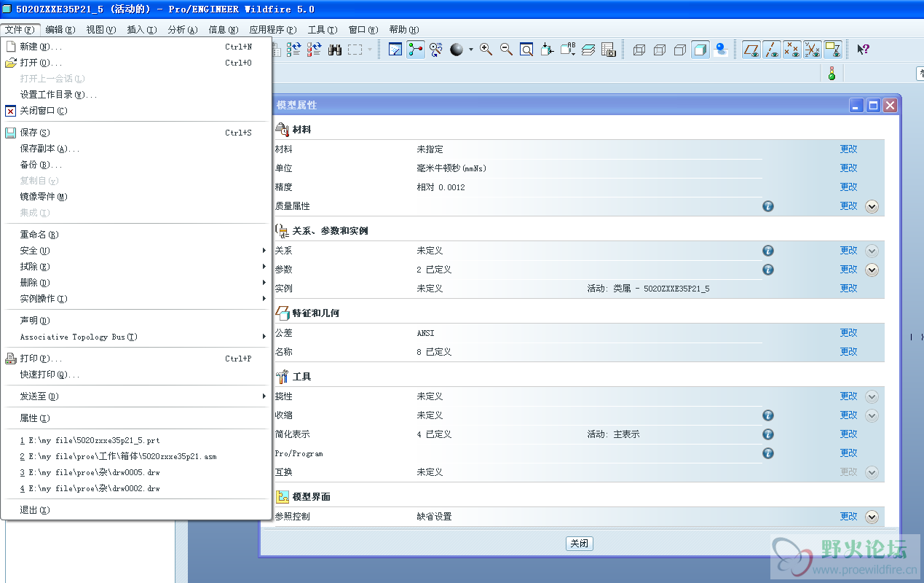This screenshot has height=583, width=924.
Task: Click info icon in 关系 row
Action: [767, 251]
